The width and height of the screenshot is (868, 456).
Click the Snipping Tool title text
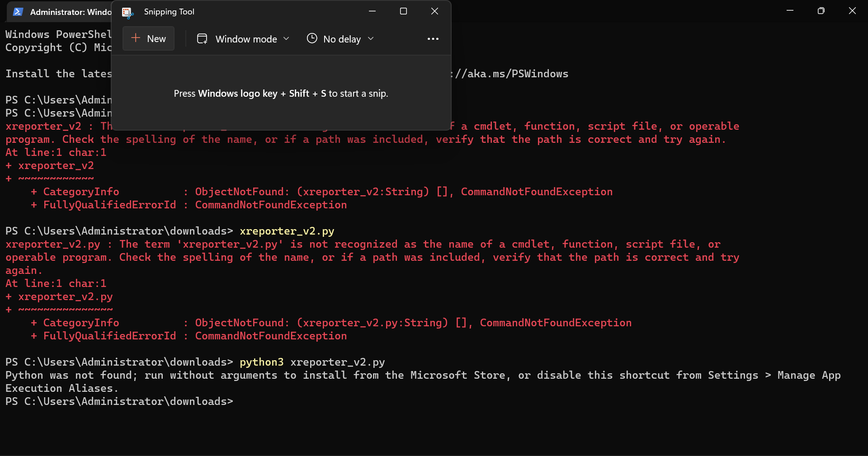(x=169, y=12)
